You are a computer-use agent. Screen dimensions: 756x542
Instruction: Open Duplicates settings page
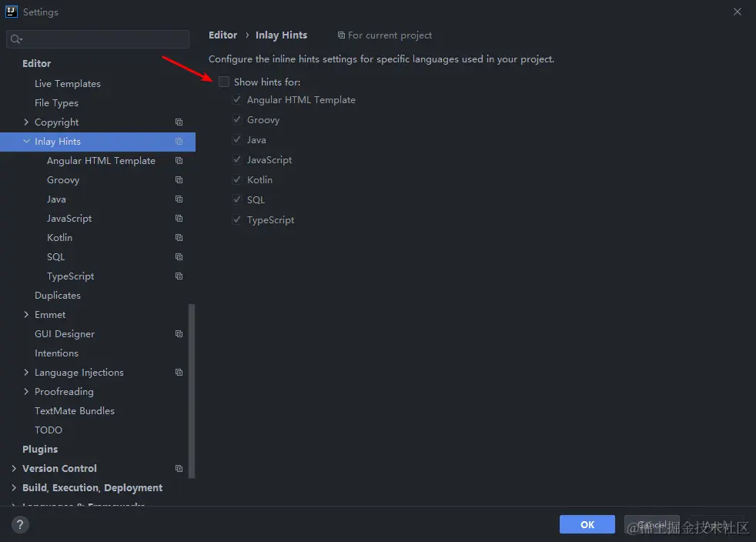[58, 296]
